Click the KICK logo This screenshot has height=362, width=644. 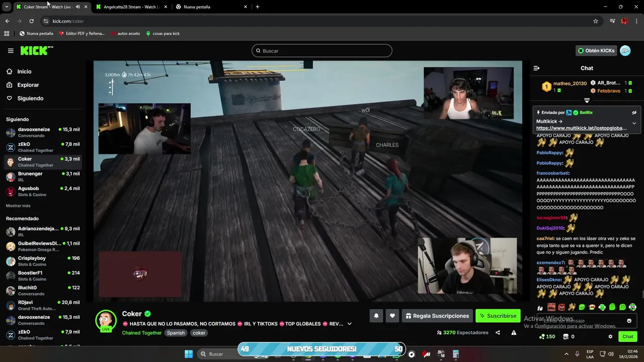click(36, 50)
